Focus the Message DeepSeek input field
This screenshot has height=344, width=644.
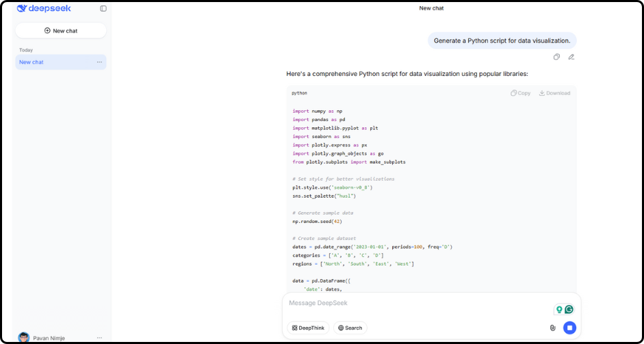(419, 303)
